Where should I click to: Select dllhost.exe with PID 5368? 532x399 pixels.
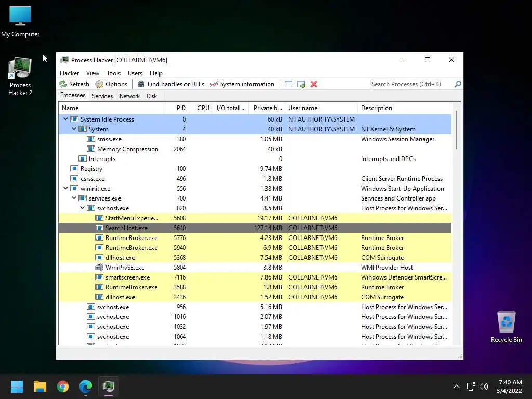[255, 257]
